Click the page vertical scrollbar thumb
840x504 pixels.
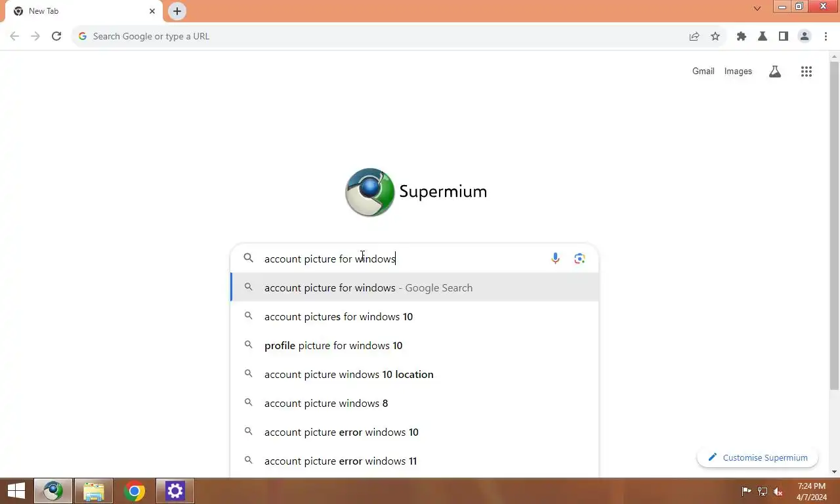(x=834, y=225)
